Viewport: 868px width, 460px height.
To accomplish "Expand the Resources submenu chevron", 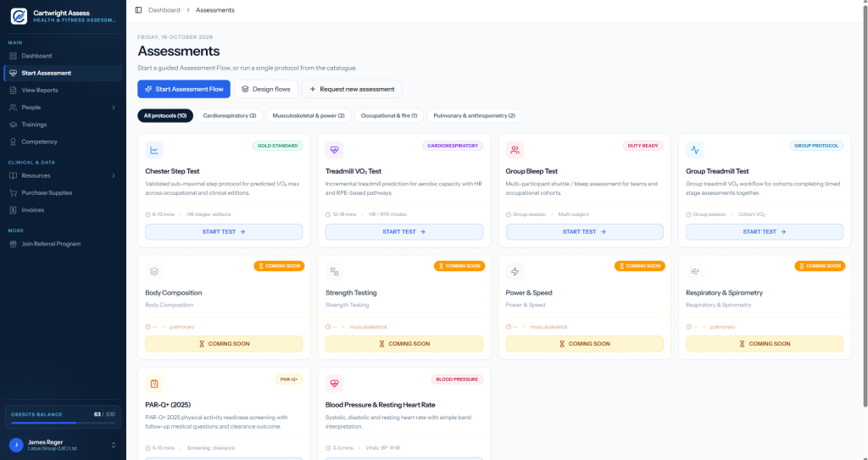I will (114, 175).
